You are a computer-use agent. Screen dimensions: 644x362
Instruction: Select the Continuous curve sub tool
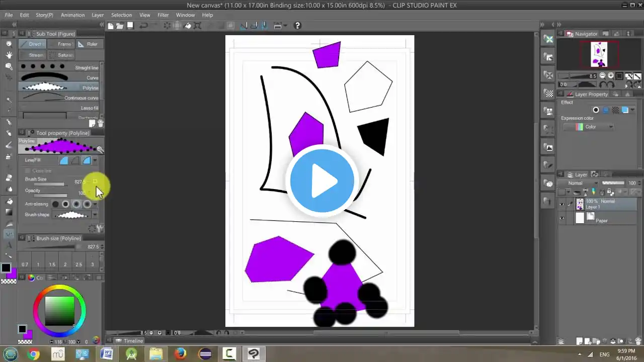(x=59, y=98)
